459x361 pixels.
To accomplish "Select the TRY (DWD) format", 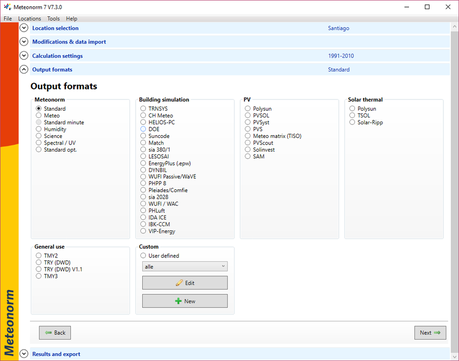I will click(39, 262).
